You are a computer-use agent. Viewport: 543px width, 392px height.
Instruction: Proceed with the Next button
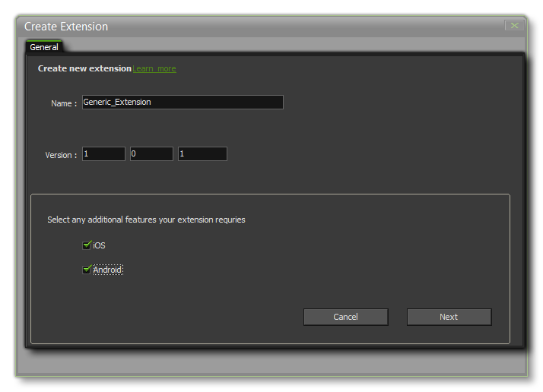449,317
